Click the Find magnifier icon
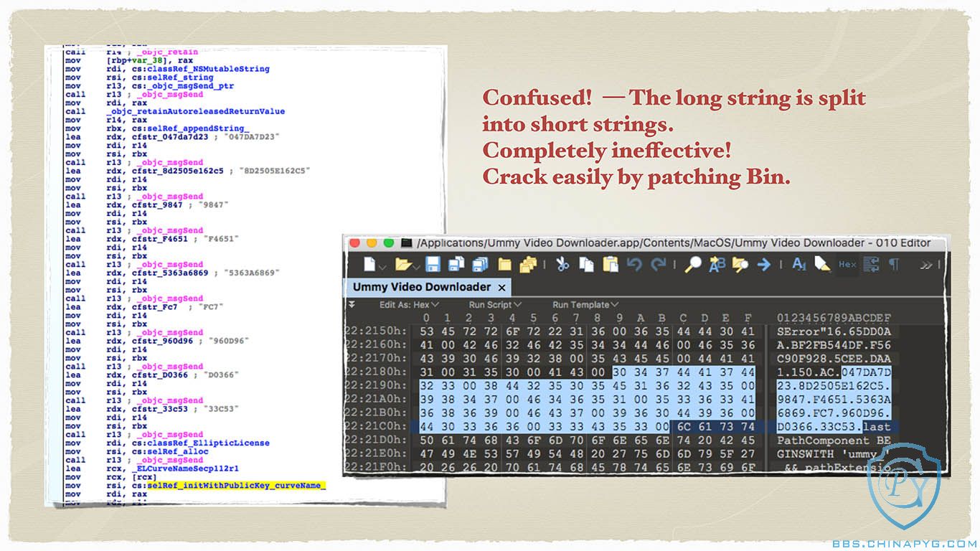Image resolution: width=980 pixels, height=551 pixels. (693, 265)
